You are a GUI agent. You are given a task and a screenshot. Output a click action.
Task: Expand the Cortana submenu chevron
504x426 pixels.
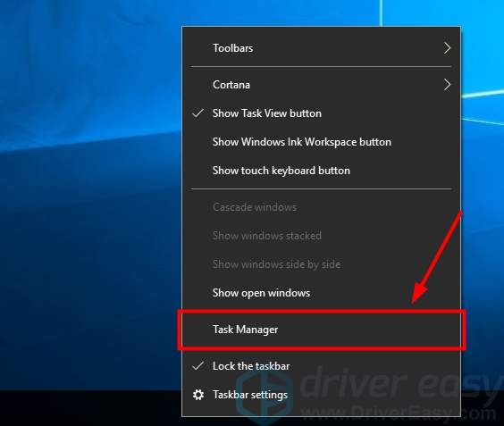pos(447,85)
